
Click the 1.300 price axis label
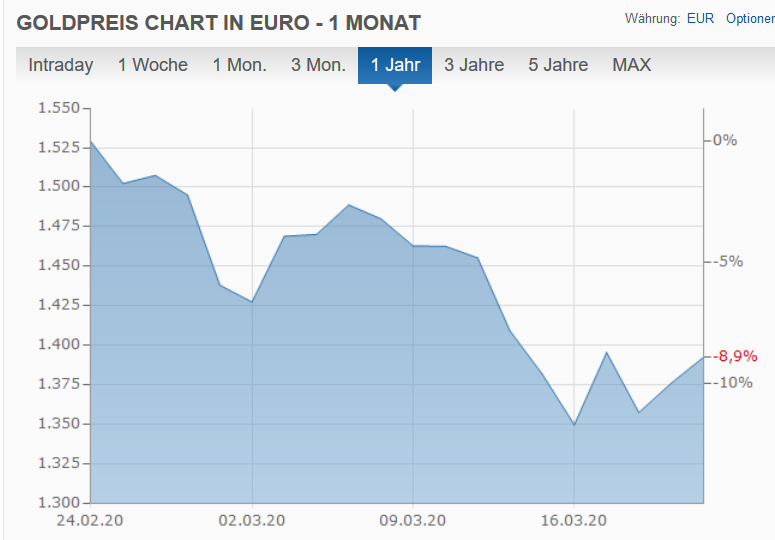pyautogui.click(x=57, y=503)
